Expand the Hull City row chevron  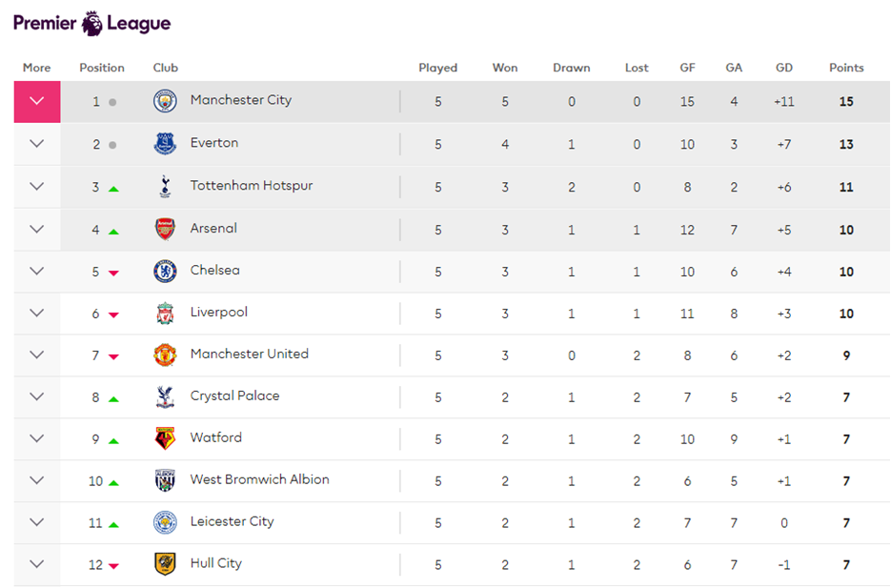click(37, 564)
